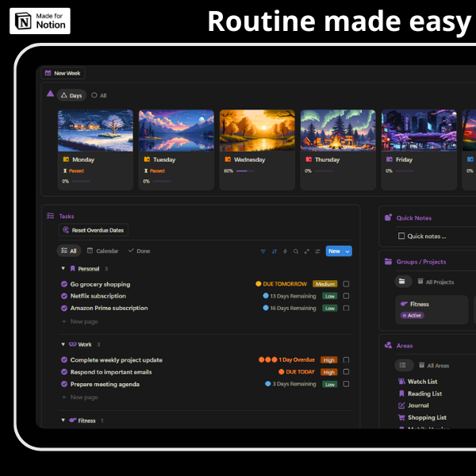The width and height of the screenshot is (476, 476).
Task: Open the Tuesday mountain lake cover image
Action: 176,131
